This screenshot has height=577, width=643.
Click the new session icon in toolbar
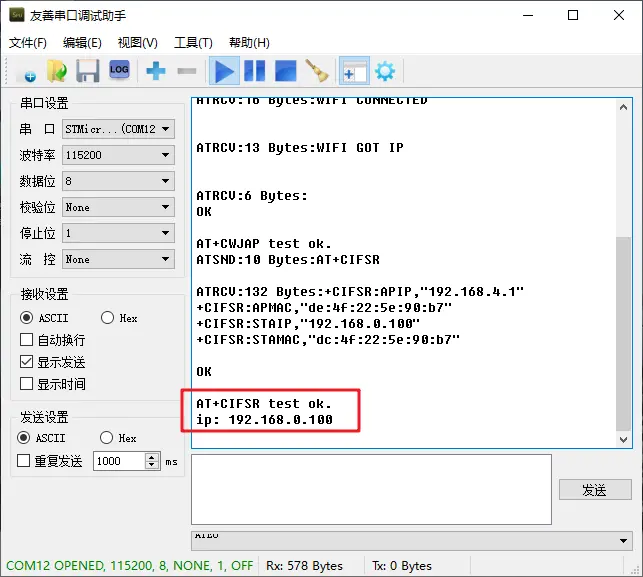tap(26, 72)
